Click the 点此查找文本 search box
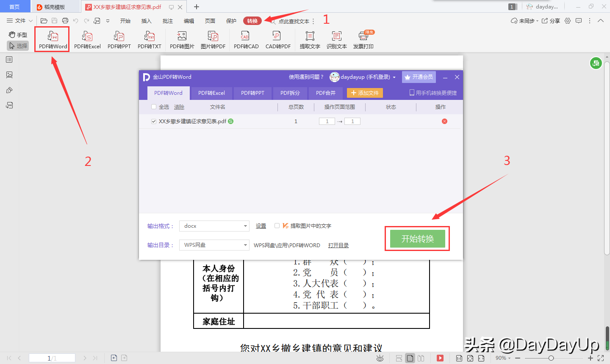This screenshot has height=364, width=610. pyautogui.click(x=294, y=21)
